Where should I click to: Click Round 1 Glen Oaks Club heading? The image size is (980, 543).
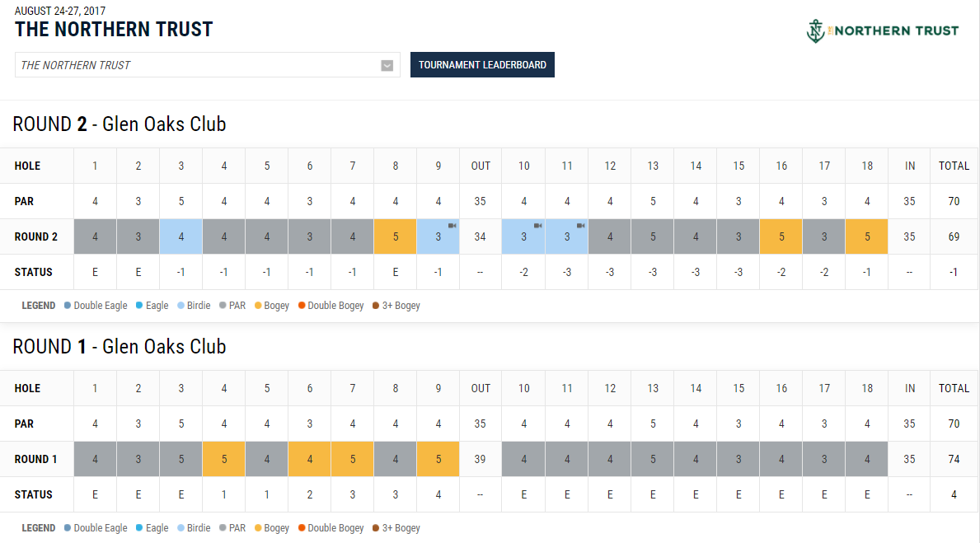120,347
